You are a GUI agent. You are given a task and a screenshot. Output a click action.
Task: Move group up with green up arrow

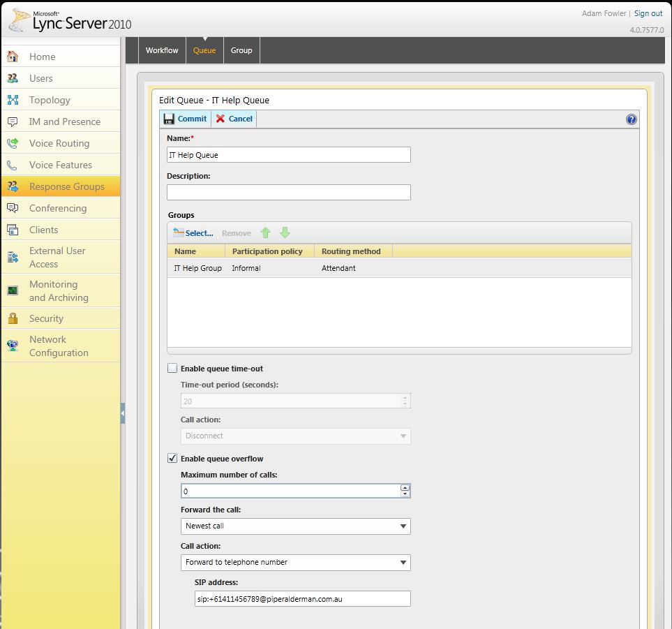[x=265, y=232]
